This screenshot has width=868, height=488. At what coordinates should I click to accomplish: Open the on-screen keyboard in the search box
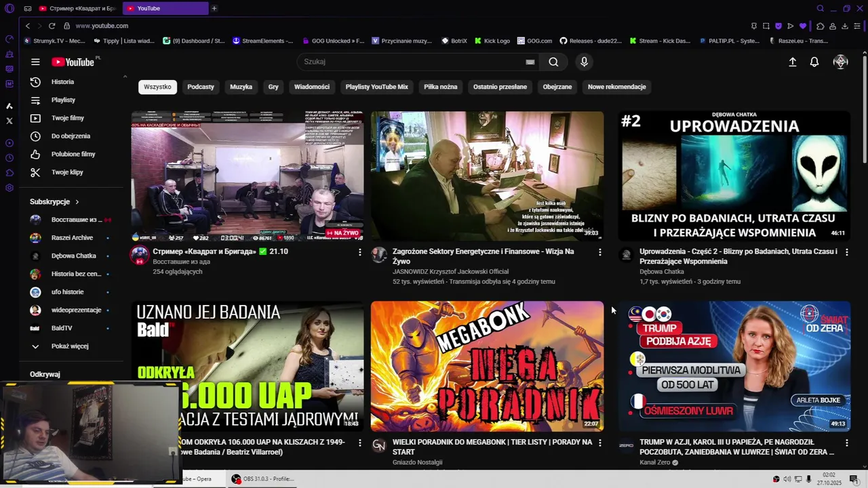point(530,62)
